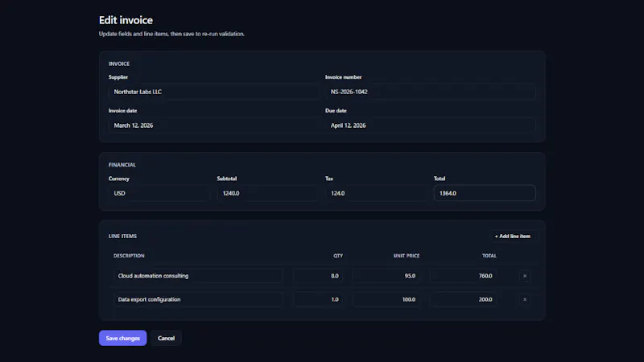Edit description Cloud automation consulting
This screenshot has height=362, width=644.
pyautogui.click(x=197, y=276)
